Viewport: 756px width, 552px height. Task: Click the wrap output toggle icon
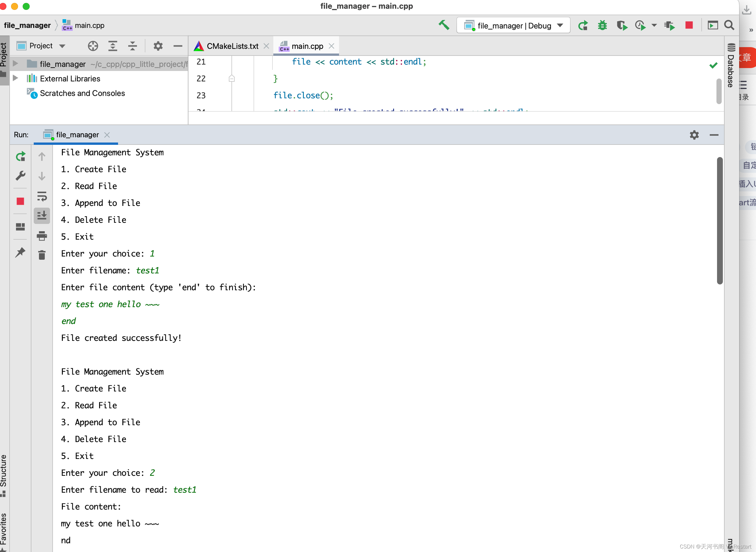coord(42,195)
